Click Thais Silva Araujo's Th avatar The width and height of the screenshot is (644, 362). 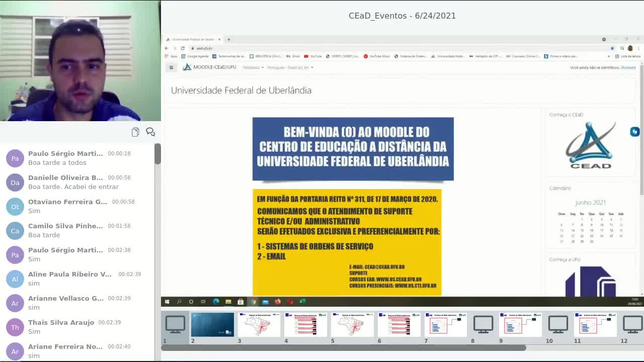[15, 327]
